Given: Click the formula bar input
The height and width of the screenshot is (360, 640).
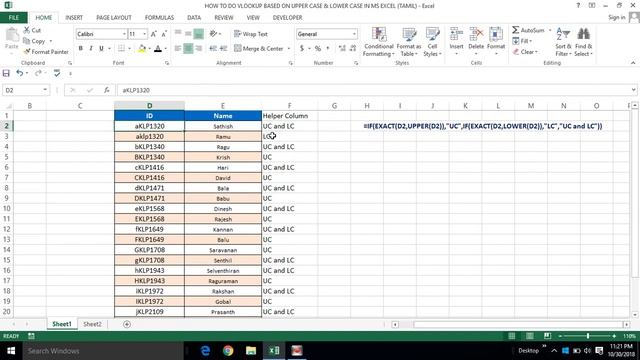Looking at the screenshot, I should 373,90.
